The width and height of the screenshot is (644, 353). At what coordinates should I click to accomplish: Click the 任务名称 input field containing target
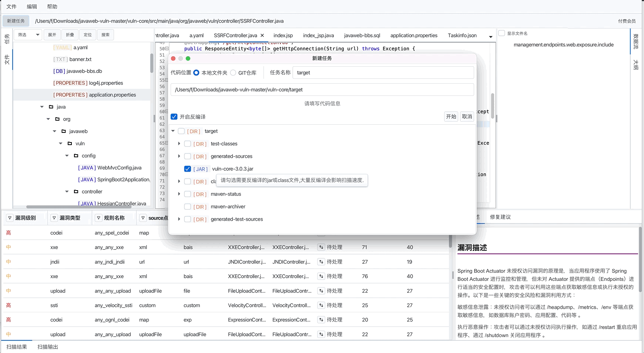point(383,73)
